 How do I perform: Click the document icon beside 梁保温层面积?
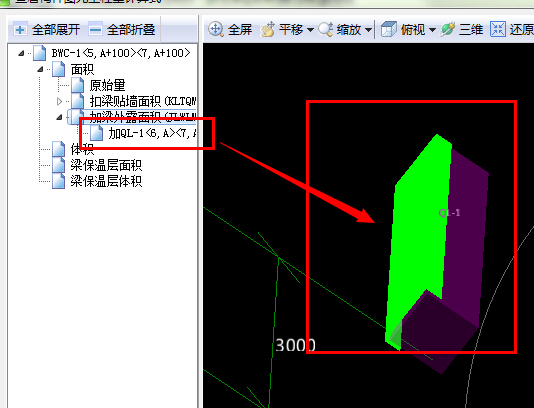[59, 165]
